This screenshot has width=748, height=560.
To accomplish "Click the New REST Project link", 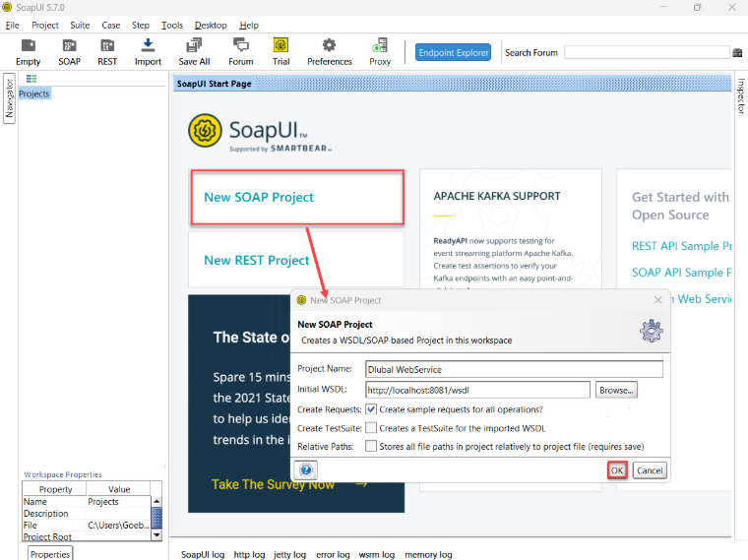I will pos(257,260).
